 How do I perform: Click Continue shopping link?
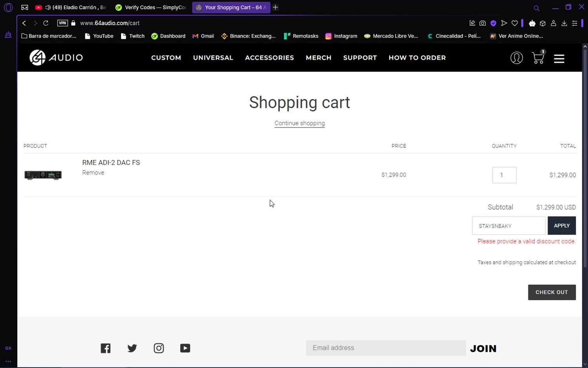[x=299, y=123]
